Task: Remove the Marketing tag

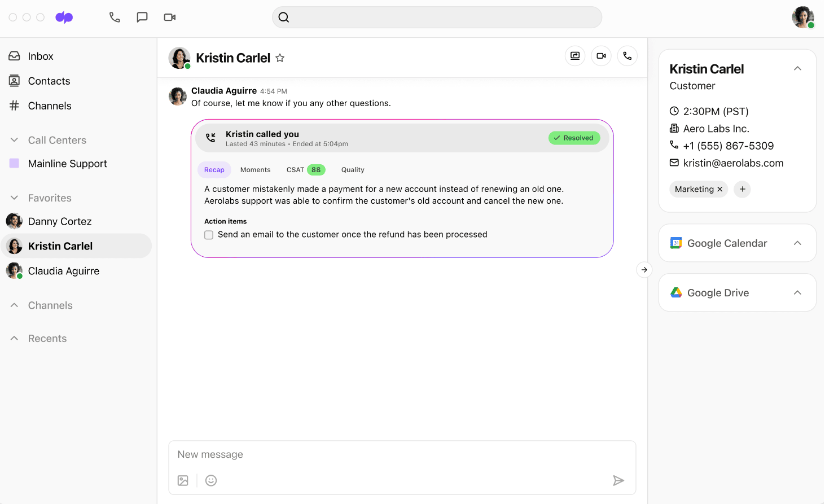Action: click(x=720, y=190)
